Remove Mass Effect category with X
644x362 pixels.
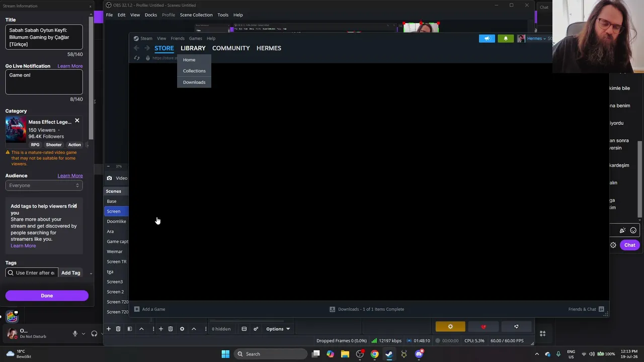pyautogui.click(x=77, y=121)
